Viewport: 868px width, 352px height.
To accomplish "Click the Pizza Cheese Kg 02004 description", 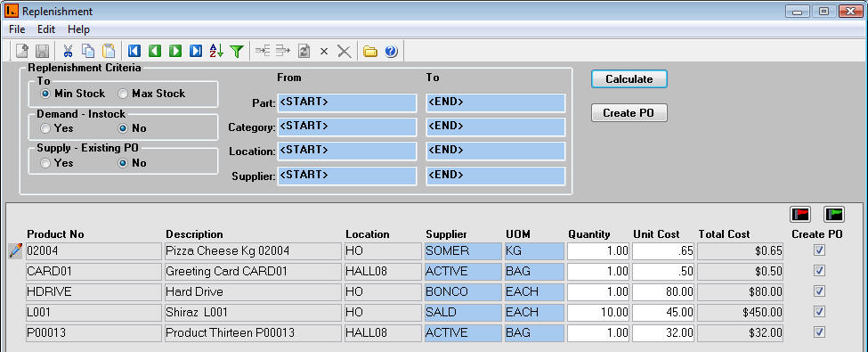I will point(253,251).
